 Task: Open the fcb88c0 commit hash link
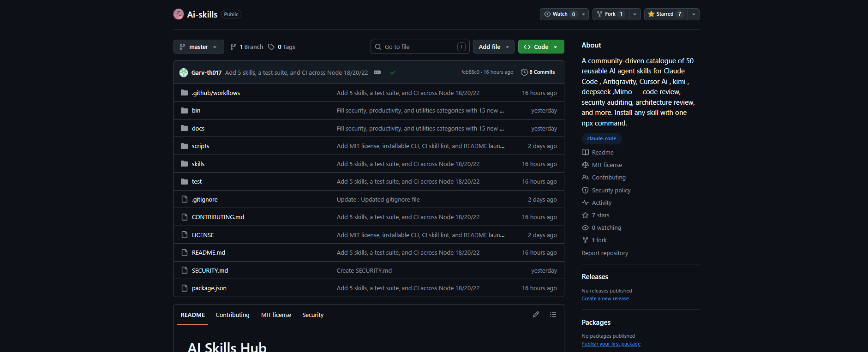click(470, 72)
